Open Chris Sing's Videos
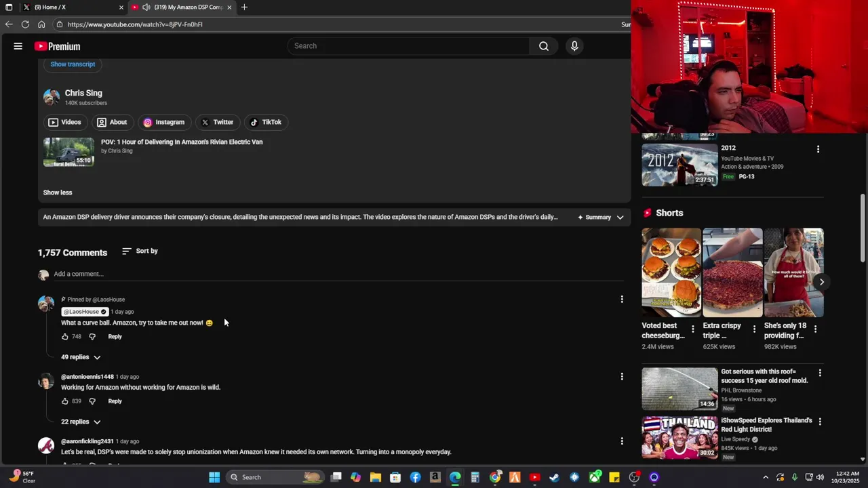Image resolution: width=868 pixels, height=488 pixels. tap(64, 123)
